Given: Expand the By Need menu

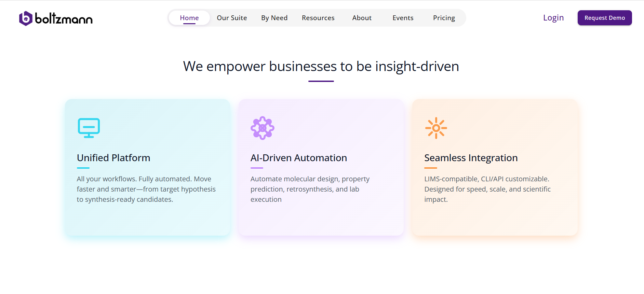Looking at the screenshot, I should click(274, 18).
